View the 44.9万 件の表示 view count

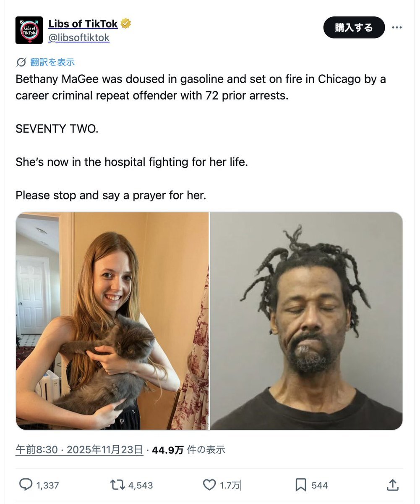coord(188,450)
